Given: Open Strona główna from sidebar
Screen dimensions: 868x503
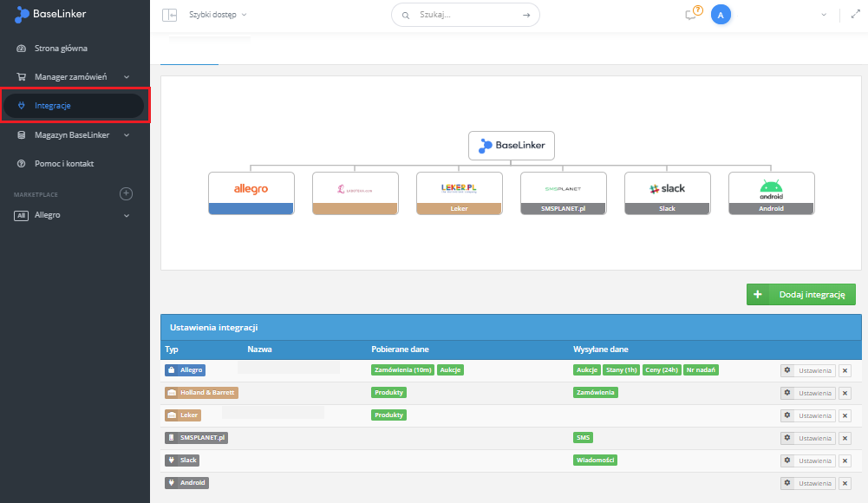Looking at the screenshot, I should 61,49.
